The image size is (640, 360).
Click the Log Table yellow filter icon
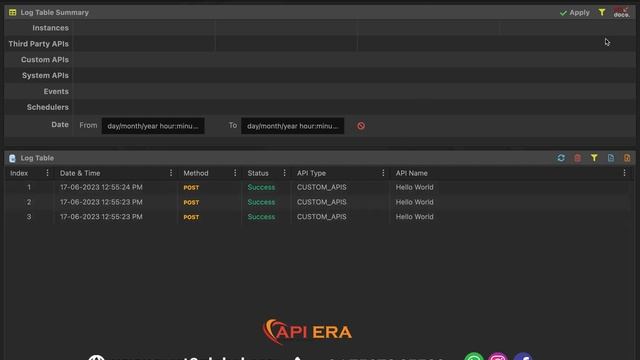[x=594, y=158]
